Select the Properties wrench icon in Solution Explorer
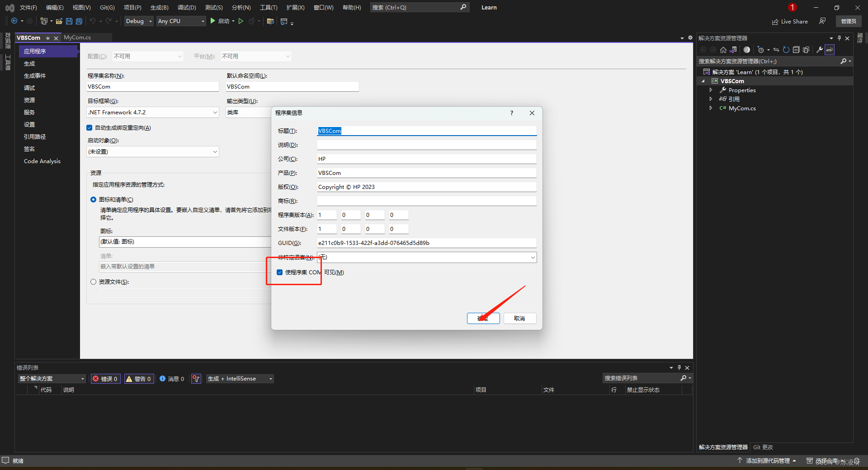This screenshot has height=470, width=868. tap(819, 50)
